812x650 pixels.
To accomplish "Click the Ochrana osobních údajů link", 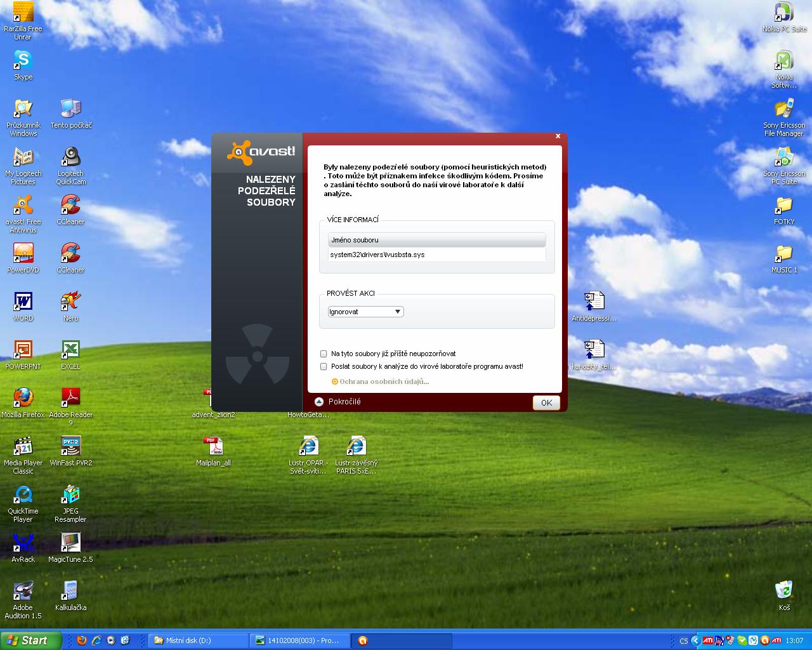I will 384,381.
